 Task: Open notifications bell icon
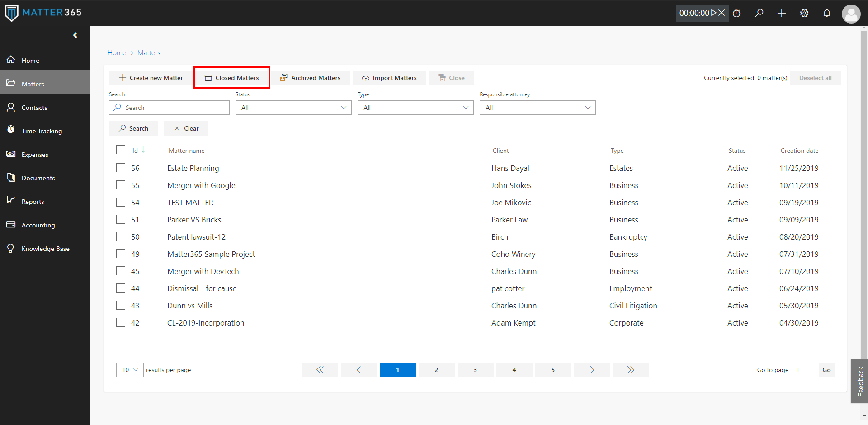827,13
